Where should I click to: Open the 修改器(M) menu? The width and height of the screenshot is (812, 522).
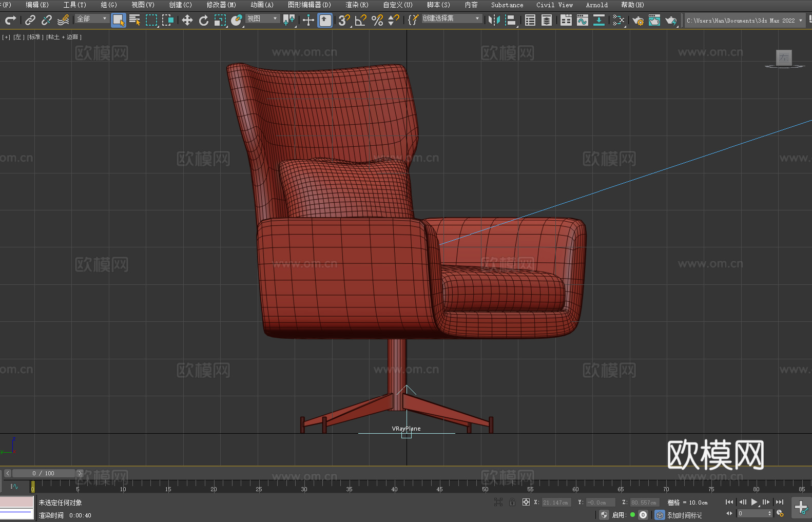click(221, 5)
